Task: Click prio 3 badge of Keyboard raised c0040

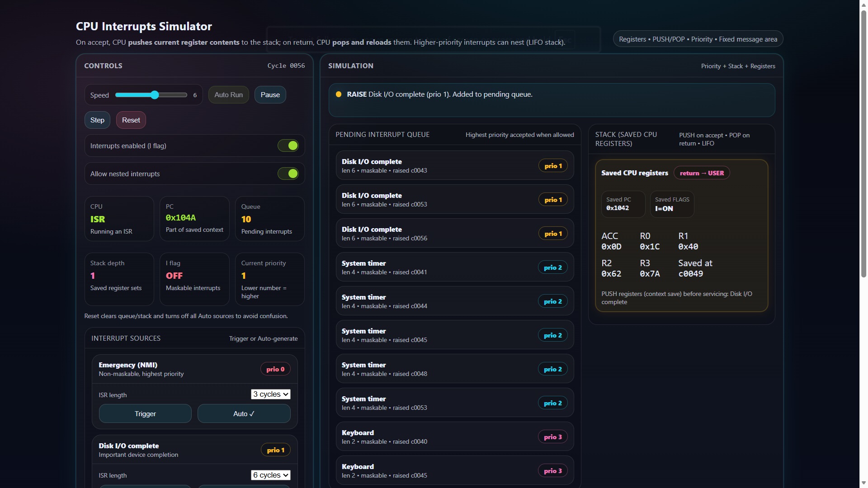Action: click(552, 437)
